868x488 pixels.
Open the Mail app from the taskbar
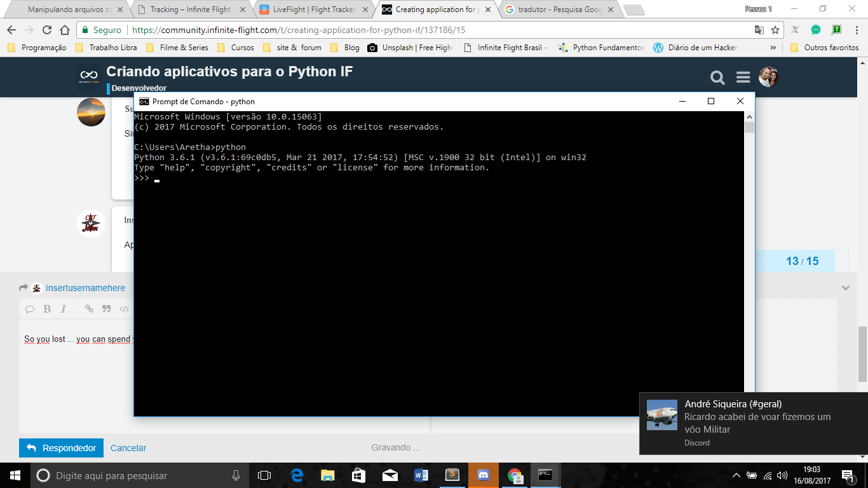click(390, 475)
